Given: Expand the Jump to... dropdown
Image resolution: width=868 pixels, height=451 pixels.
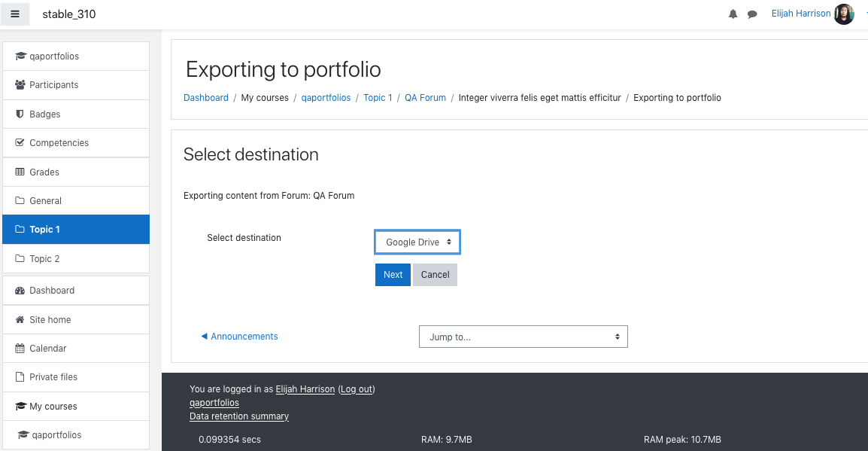Looking at the screenshot, I should click(x=523, y=337).
